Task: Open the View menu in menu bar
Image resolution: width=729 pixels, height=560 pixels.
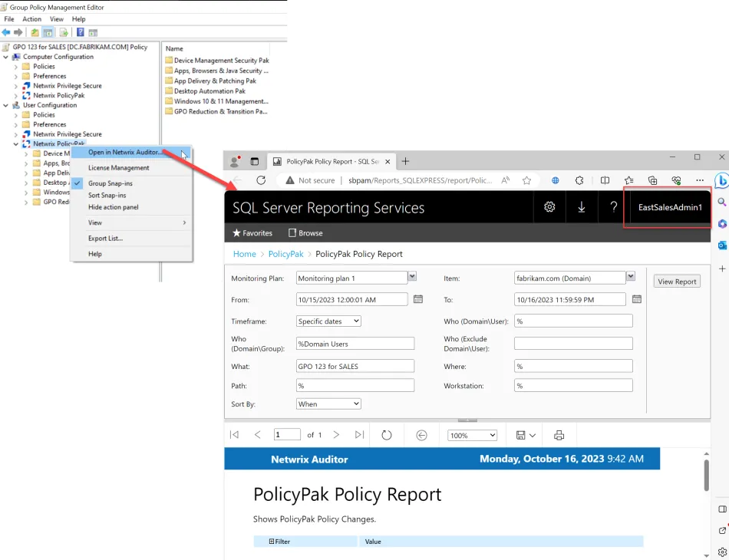Action: click(57, 19)
